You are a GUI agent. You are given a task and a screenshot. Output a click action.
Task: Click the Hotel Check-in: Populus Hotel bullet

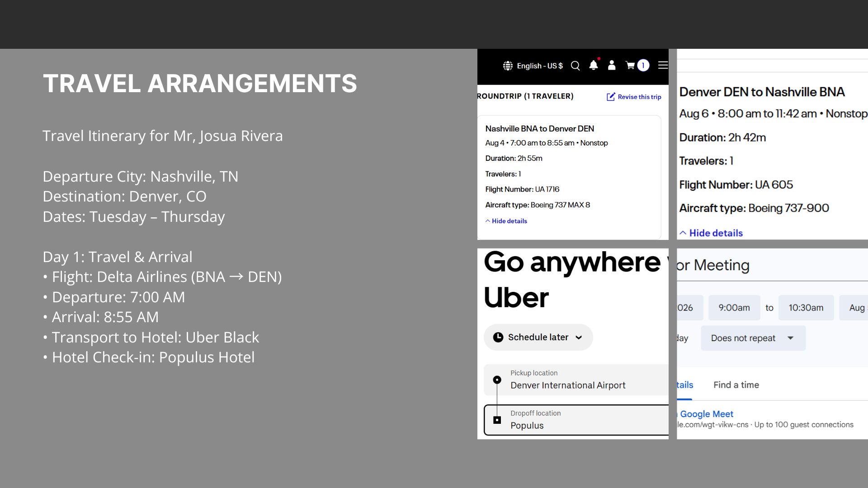tap(149, 357)
